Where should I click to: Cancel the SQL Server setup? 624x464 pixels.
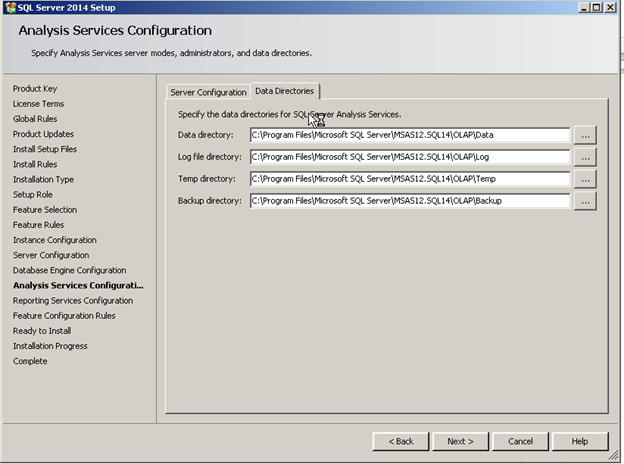520,441
